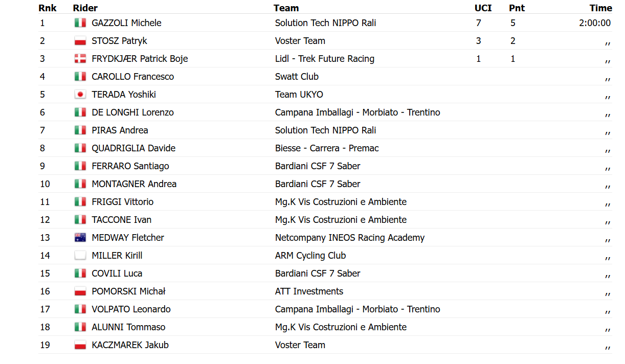Click the Australian flag beside MEDWAY Fletcher
The height and width of the screenshot is (364, 625).
80,238
